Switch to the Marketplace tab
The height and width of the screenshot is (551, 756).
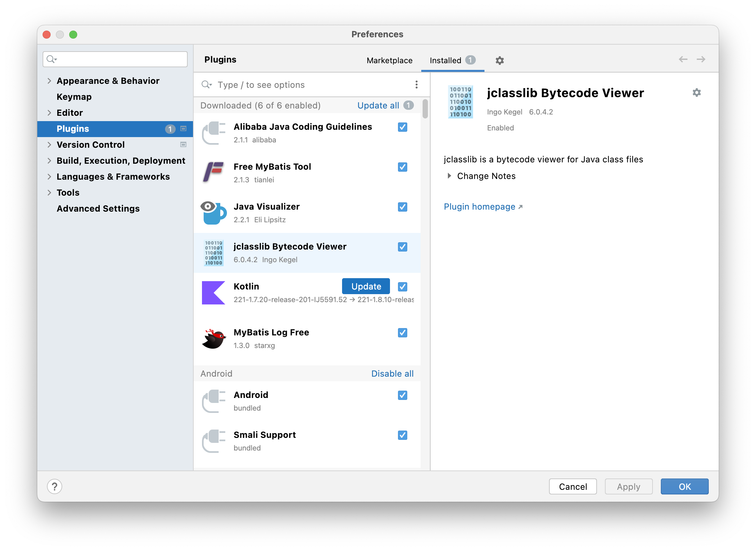pos(389,60)
